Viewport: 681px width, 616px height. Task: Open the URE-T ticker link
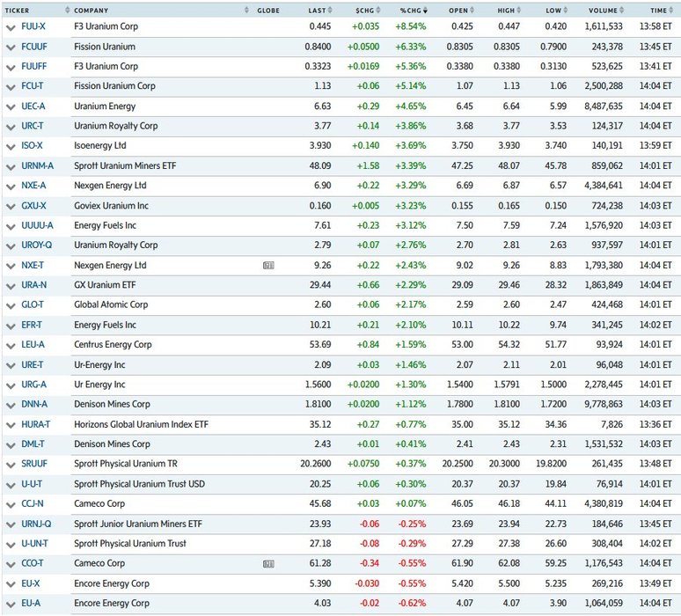33,365
